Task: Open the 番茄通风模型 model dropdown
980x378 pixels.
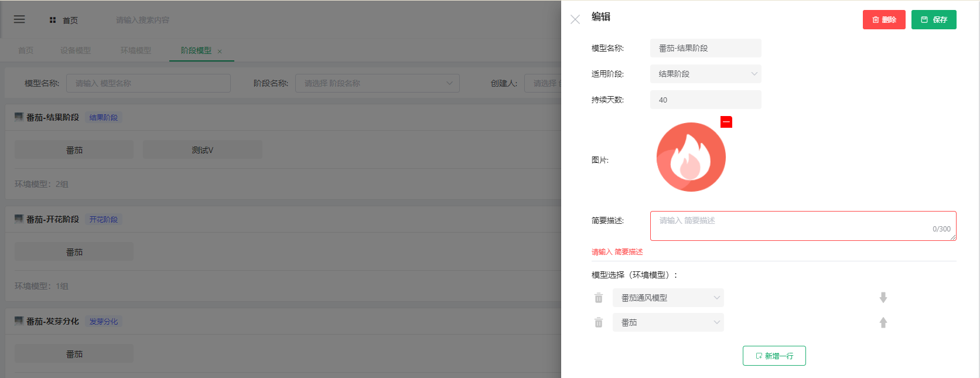Action: tap(668, 298)
